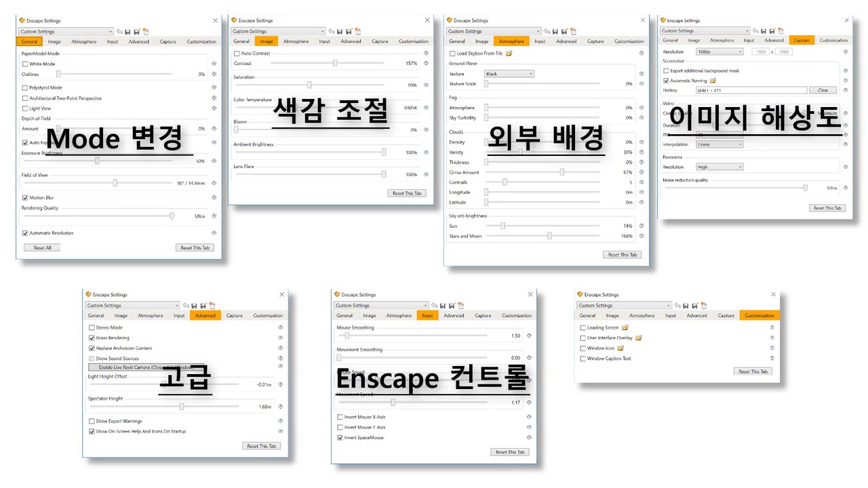
Task: Click the help icon for Stars and Moon
Action: (642, 236)
